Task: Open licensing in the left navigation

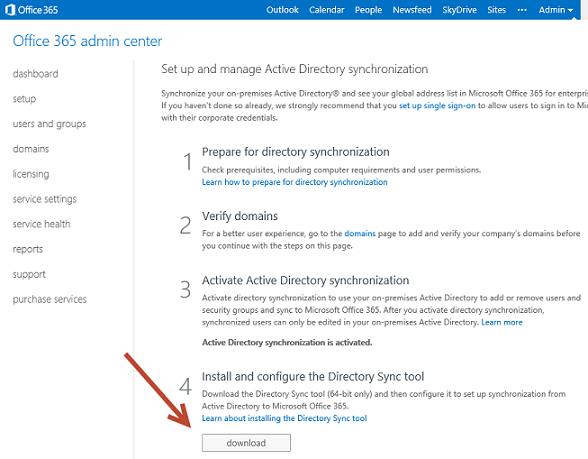Action: (x=31, y=174)
